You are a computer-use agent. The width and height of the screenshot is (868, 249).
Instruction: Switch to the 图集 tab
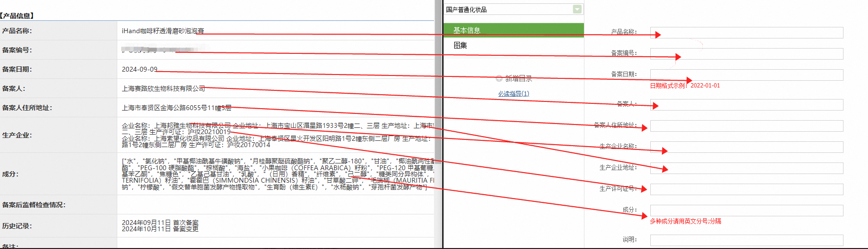513,45
